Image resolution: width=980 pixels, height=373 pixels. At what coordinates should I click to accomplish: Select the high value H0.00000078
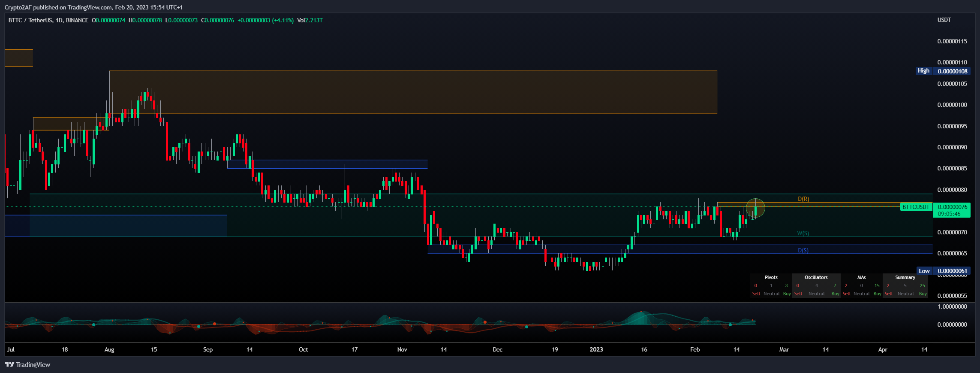point(145,20)
